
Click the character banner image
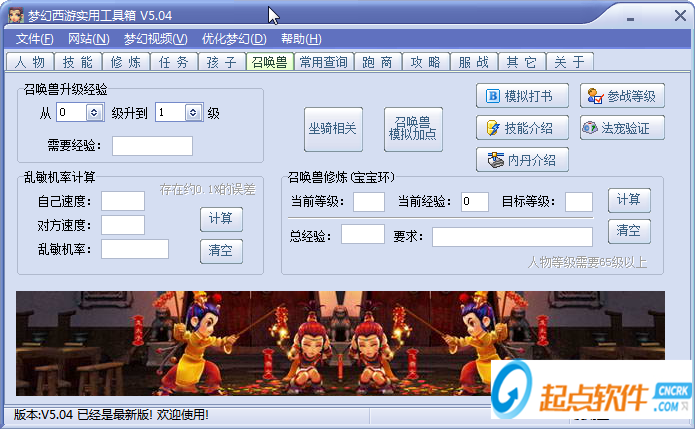(x=340, y=343)
